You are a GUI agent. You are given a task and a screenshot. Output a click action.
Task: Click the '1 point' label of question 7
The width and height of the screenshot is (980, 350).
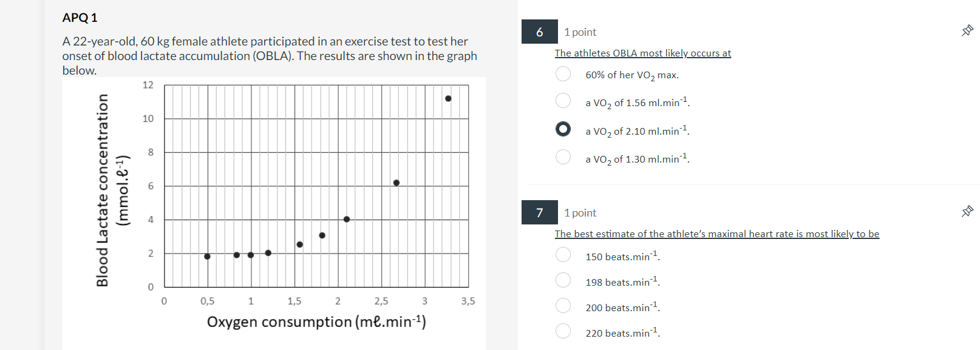coord(579,212)
